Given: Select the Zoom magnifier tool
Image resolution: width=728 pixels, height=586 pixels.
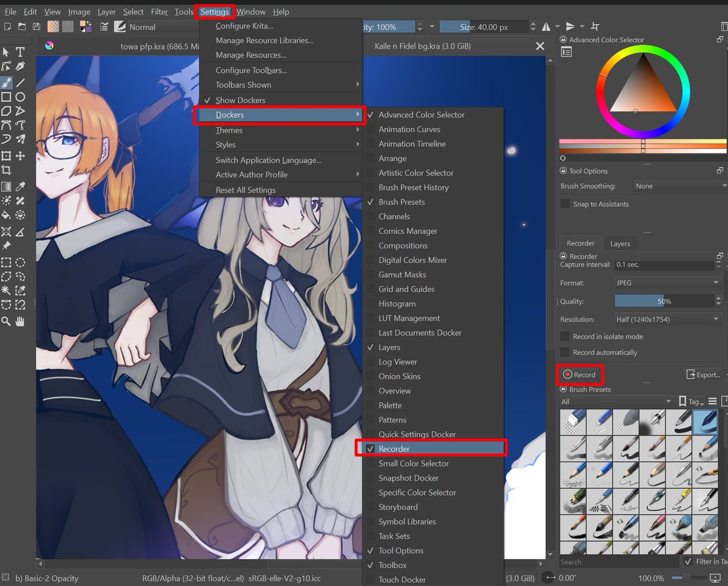Looking at the screenshot, I should 6,322.
